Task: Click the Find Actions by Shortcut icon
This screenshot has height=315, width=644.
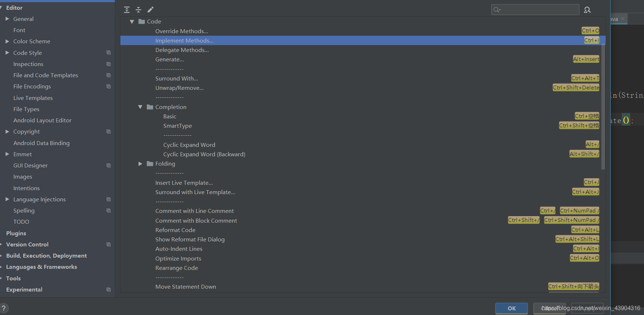Action: (x=587, y=10)
